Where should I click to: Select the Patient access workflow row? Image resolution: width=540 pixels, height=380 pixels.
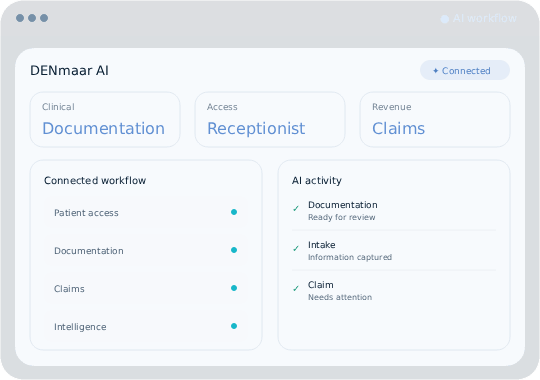[x=146, y=213]
